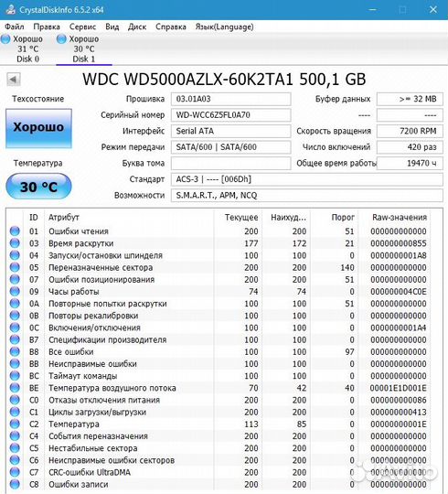The width and height of the screenshot is (448, 494).
Task: Select the Неисправимые ошибки секторов attribute text
Action: coord(112,460)
